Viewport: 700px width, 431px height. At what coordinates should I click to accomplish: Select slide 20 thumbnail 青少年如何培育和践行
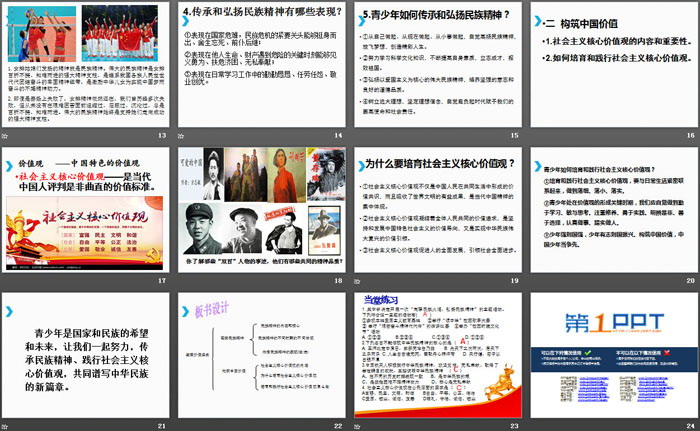[614, 210]
